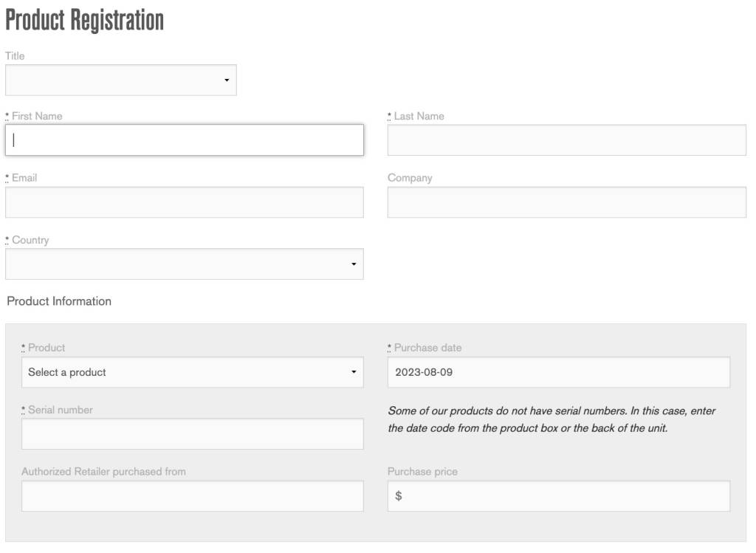Image resolution: width=756 pixels, height=553 pixels.
Task: Click the Country dropdown's arrow
Action: pyautogui.click(x=354, y=264)
